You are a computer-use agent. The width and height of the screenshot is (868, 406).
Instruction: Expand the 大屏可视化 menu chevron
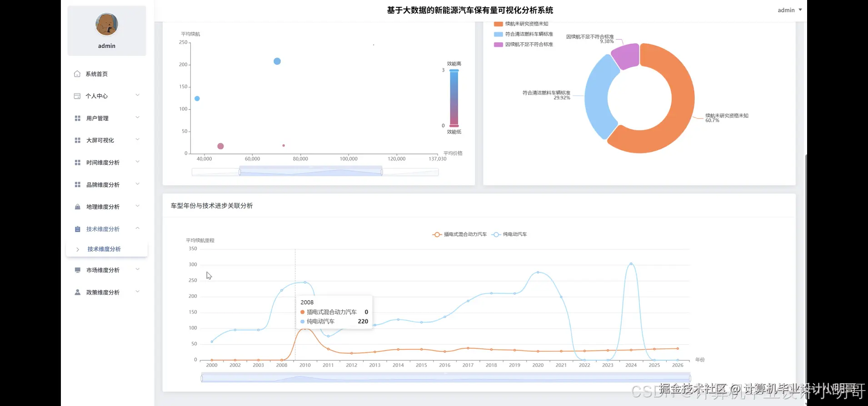pos(137,140)
